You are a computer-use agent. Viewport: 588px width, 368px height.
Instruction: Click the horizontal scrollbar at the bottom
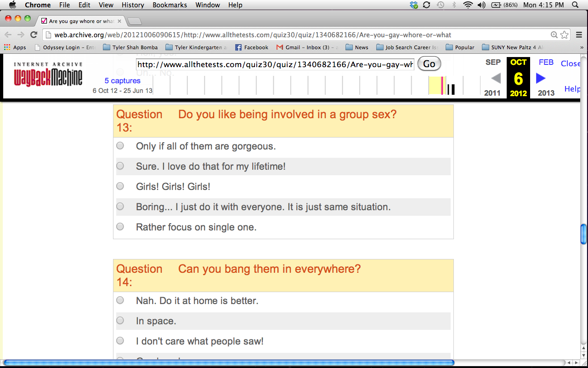(x=229, y=363)
